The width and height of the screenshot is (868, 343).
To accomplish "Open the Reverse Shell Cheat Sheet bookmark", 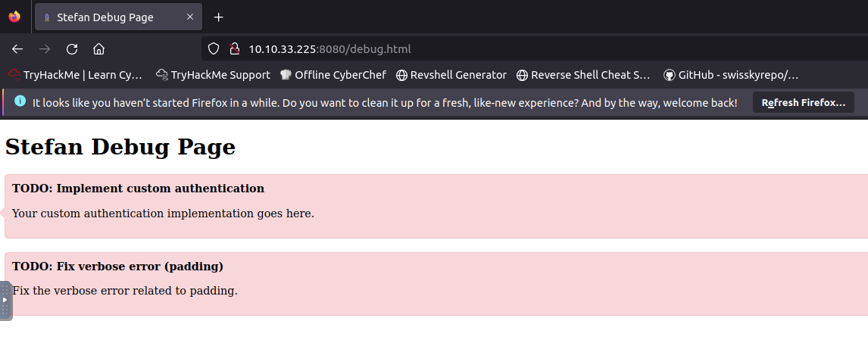I will [x=583, y=75].
